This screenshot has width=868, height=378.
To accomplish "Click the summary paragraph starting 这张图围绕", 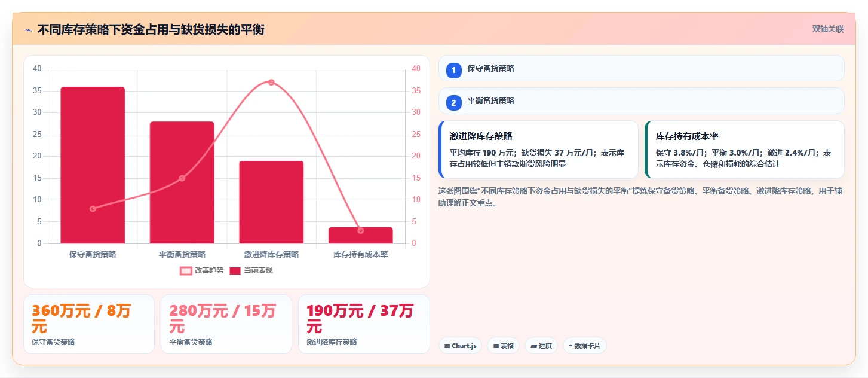I will coord(640,197).
